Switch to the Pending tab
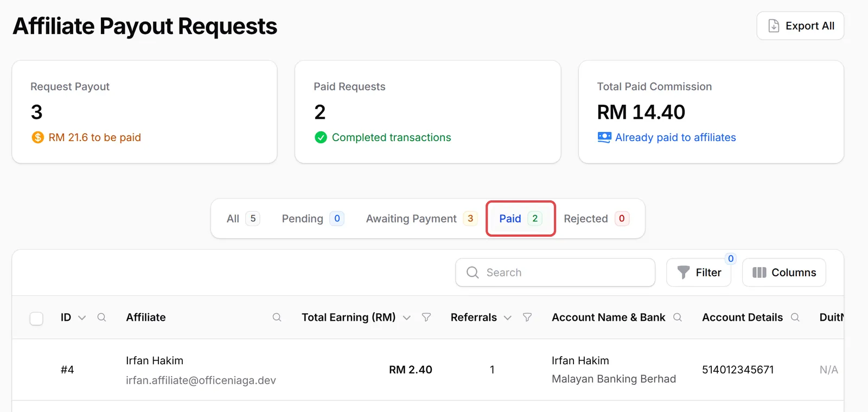 click(x=312, y=218)
